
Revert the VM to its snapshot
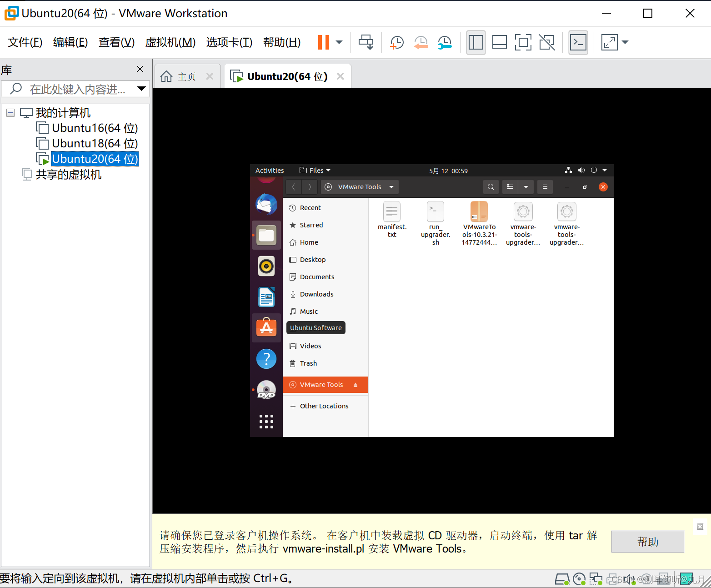(x=421, y=42)
